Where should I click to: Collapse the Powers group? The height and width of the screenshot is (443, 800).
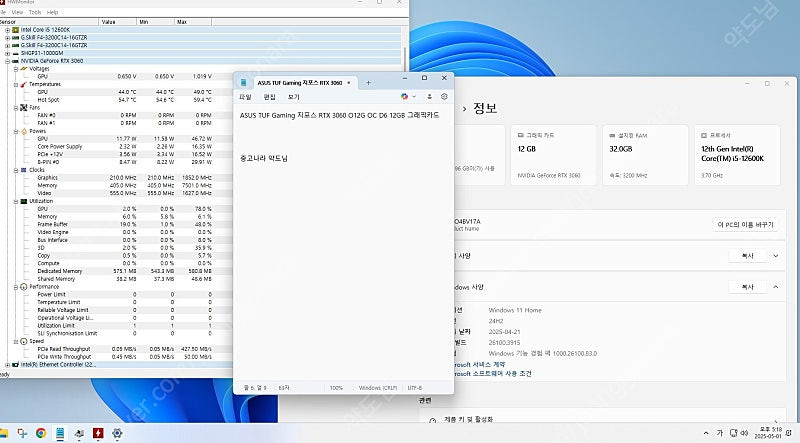pyautogui.click(x=15, y=131)
